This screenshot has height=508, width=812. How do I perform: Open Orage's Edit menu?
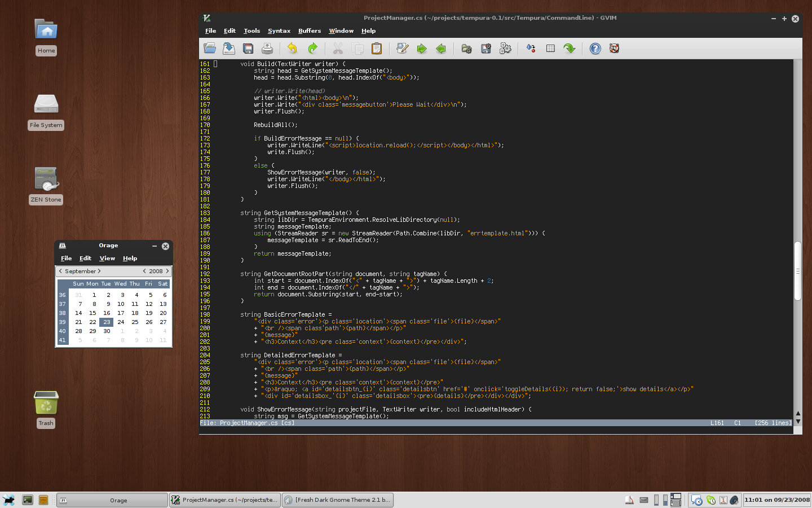pyautogui.click(x=85, y=259)
